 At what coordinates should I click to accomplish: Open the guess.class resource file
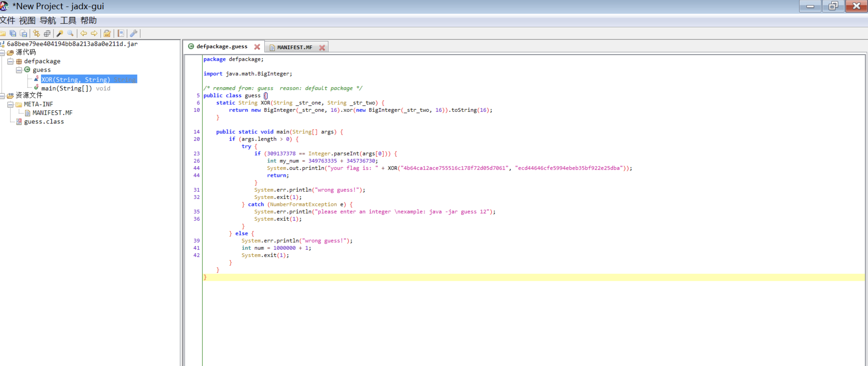tap(44, 122)
